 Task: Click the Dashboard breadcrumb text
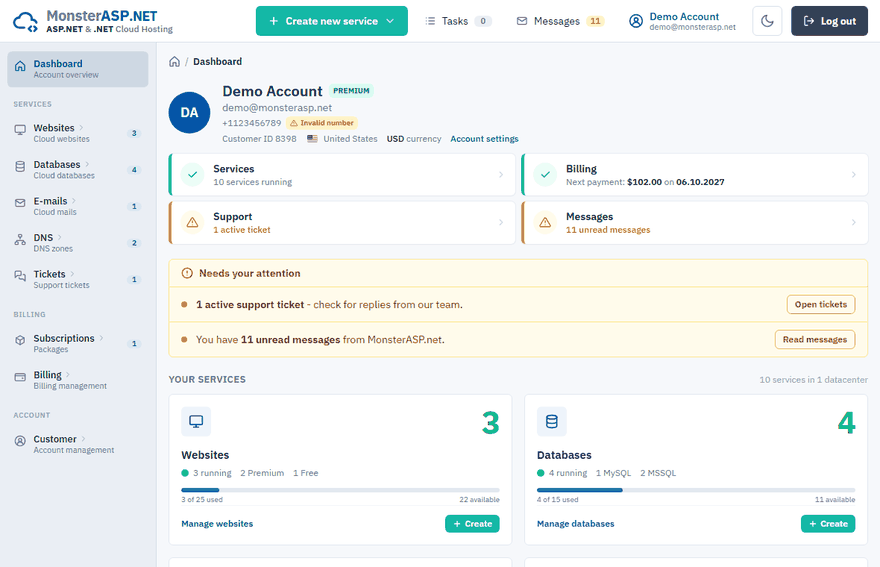tap(217, 62)
